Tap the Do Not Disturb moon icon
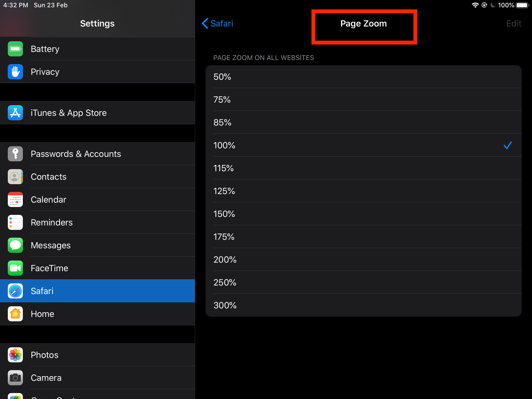The image size is (532, 399). coord(493,5)
